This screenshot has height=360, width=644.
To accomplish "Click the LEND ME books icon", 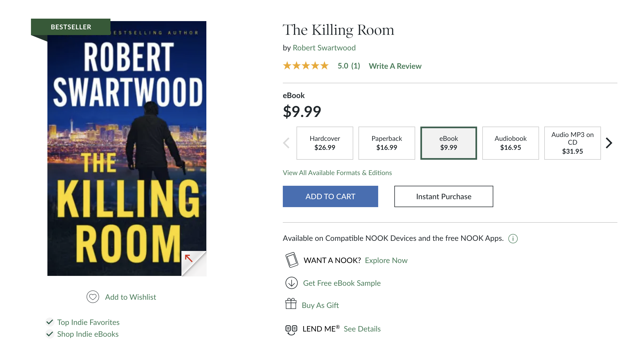I will click(291, 330).
